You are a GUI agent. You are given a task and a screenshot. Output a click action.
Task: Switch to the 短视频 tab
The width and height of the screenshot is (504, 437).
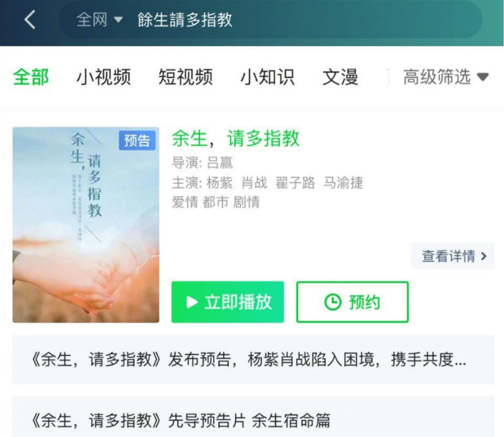click(x=185, y=77)
